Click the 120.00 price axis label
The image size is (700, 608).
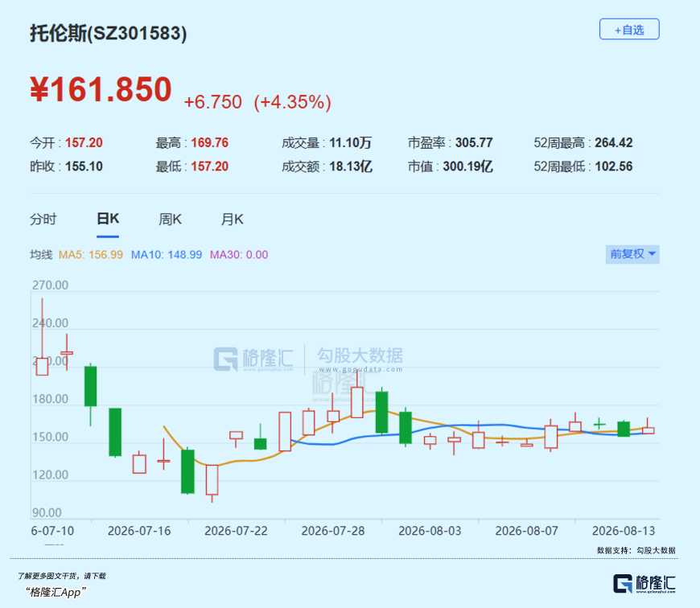click(x=50, y=474)
